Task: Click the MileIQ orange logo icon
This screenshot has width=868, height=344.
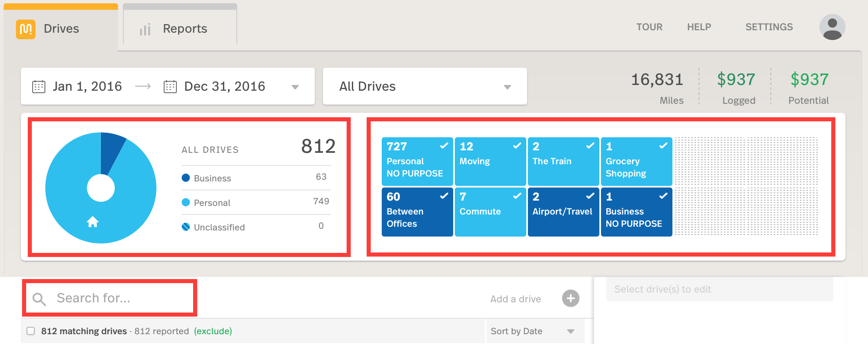Action: coord(26,29)
